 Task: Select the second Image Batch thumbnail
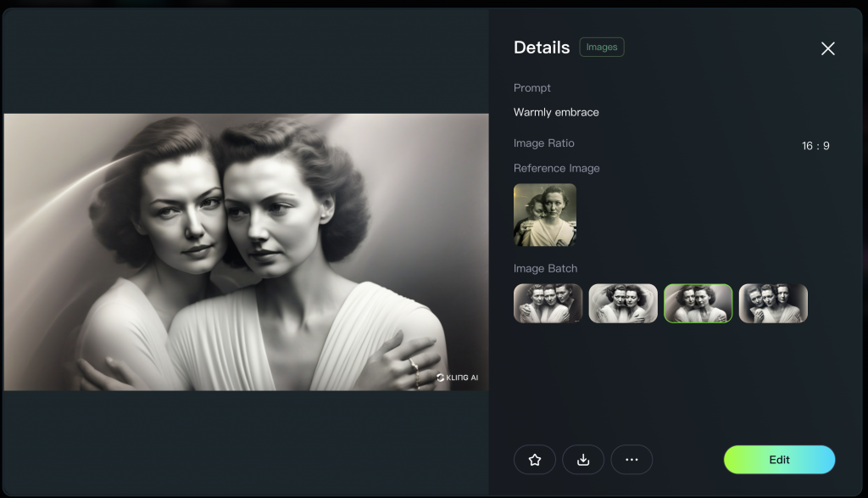[623, 304]
